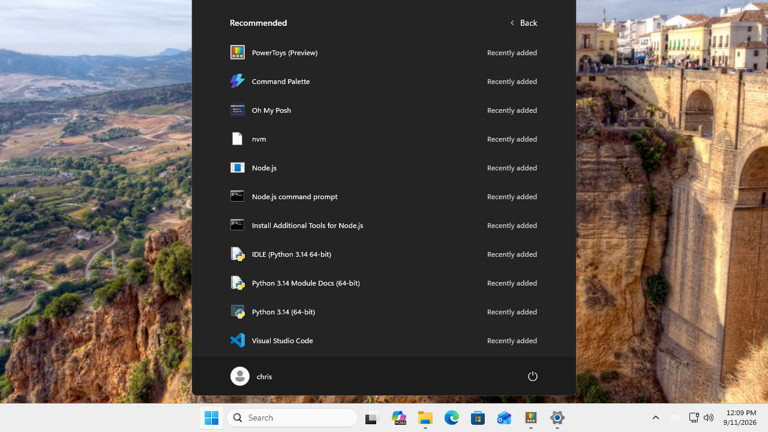Open Install Additional Tools for Node.js icon
This screenshot has width=768, height=432.
[238, 225]
